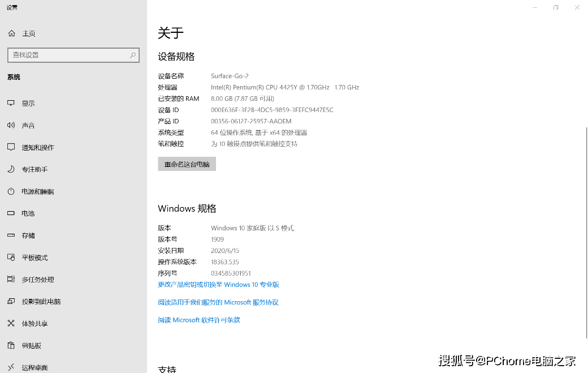This screenshot has width=588, height=373.
Task: Open change product key or upgrade Windows link
Action: [218, 285]
